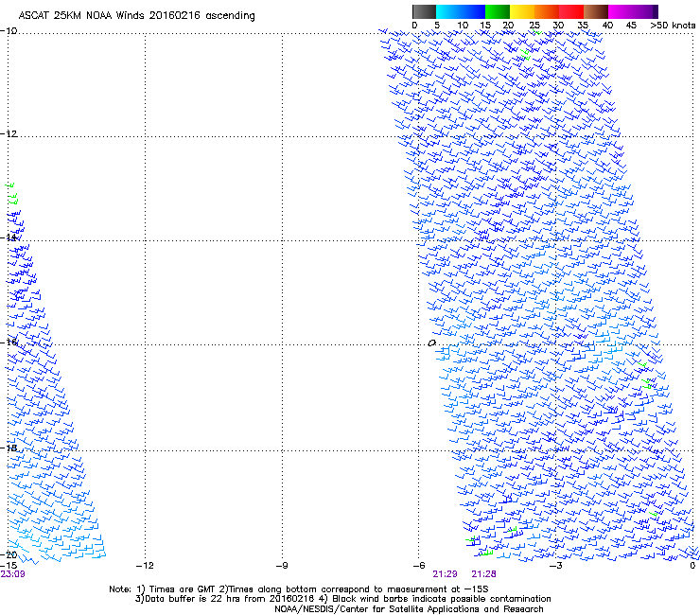
Task: Click the purple swath time '21:29'
Action: (446, 574)
